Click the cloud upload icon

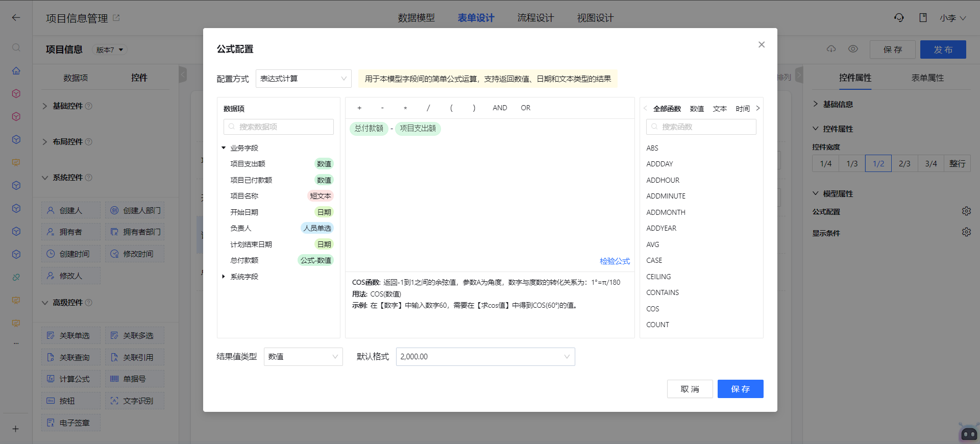831,49
